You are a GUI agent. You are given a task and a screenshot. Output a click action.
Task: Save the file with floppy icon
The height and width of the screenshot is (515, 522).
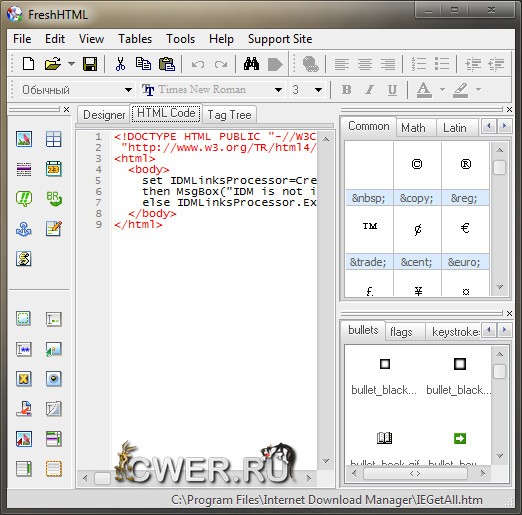tap(90, 63)
